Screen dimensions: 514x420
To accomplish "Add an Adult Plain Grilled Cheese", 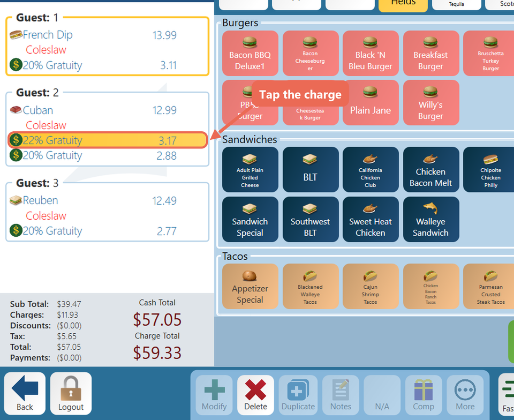I will coord(250,169).
